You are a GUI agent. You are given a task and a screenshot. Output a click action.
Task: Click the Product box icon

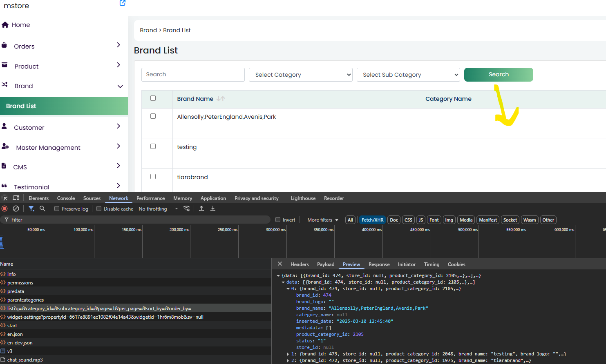coord(4,65)
